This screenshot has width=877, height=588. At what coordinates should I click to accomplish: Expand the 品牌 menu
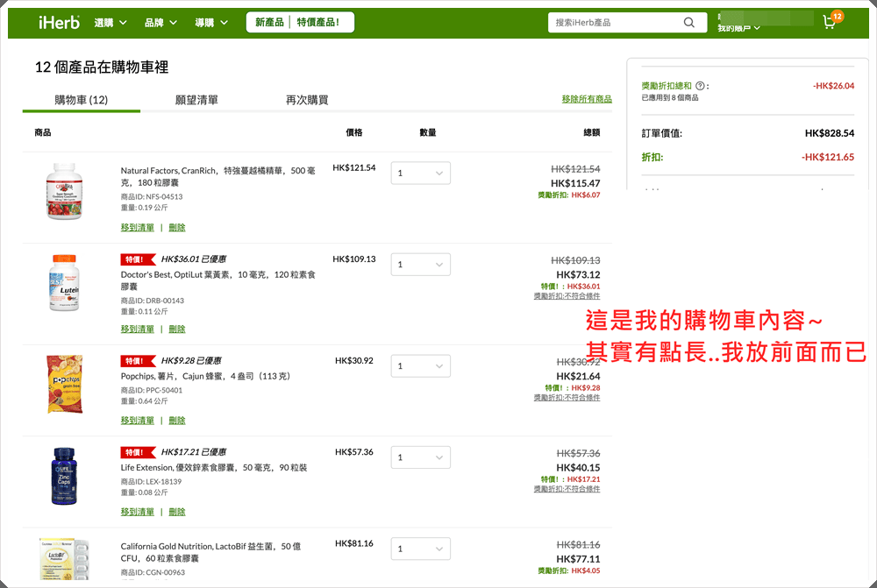click(160, 23)
